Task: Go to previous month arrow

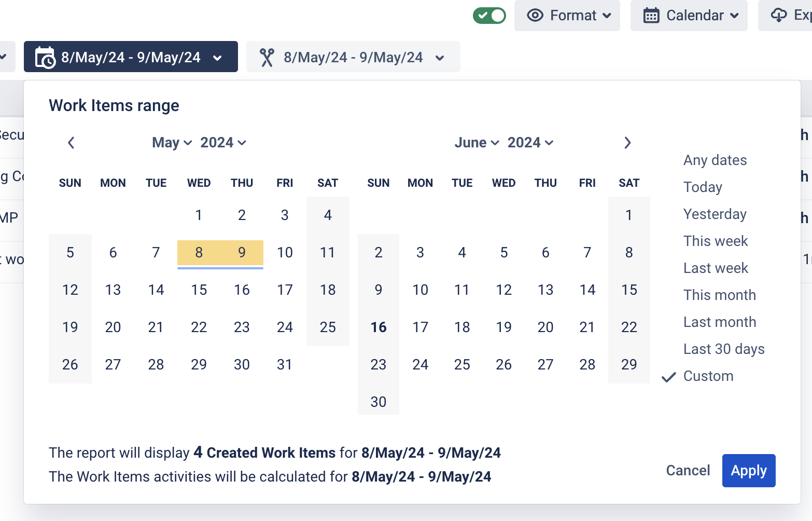Action: coord(72,143)
